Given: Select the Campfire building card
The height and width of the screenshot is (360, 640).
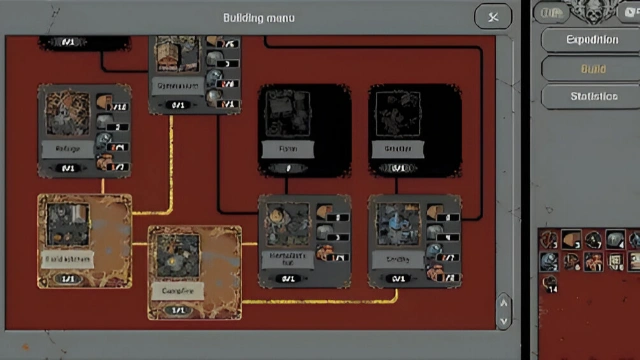Looking at the screenshot, I should tap(194, 273).
